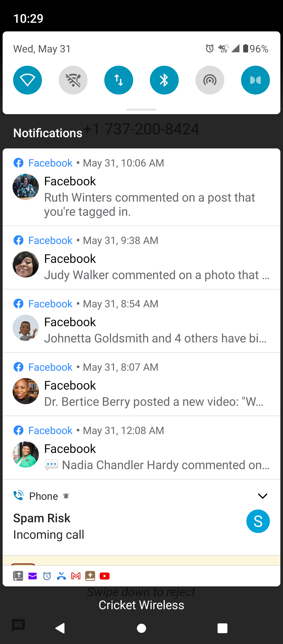The height and width of the screenshot is (644, 283).
Task: Tap the Android back navigation button
Action: 60,628
